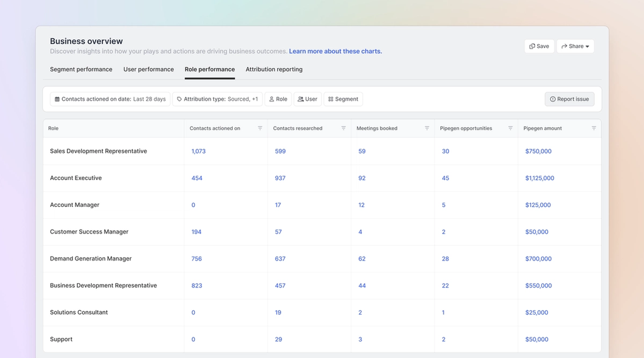Click the Report issue button

[569, 99]
